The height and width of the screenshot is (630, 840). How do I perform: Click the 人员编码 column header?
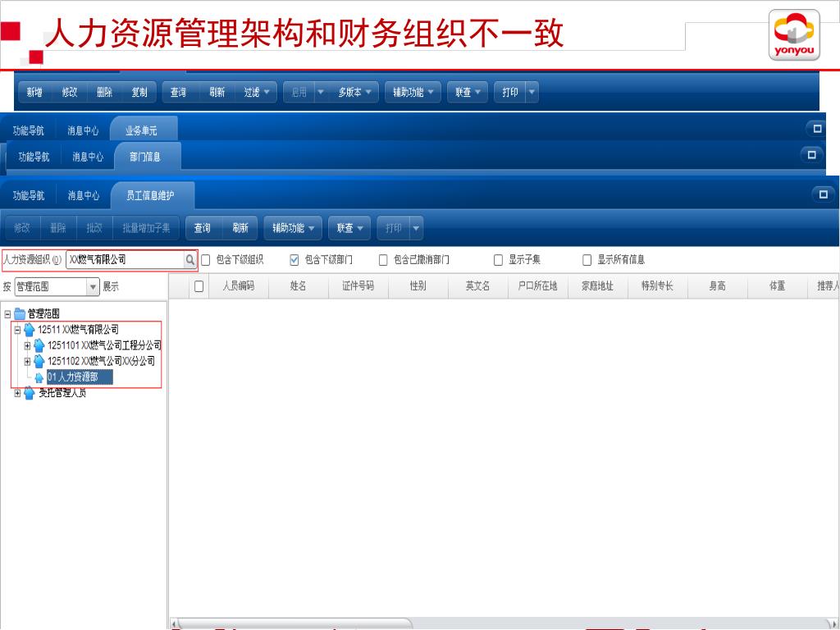[239, 286]
